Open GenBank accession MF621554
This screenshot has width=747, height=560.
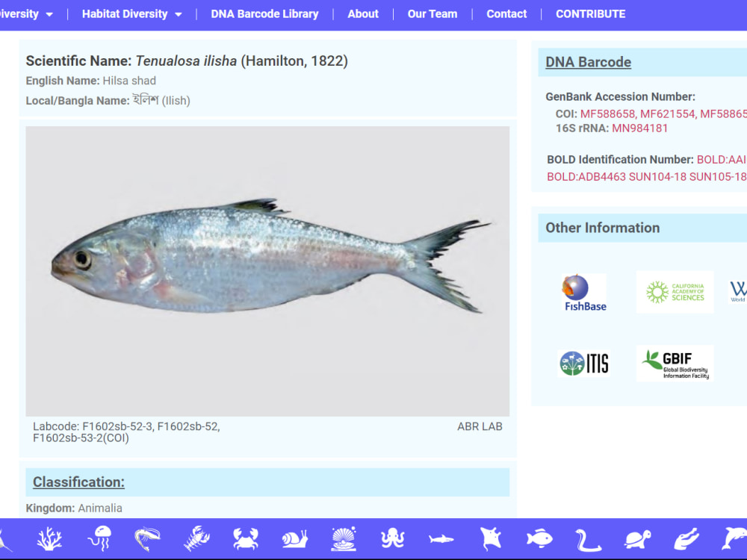(x=669, y=113)
